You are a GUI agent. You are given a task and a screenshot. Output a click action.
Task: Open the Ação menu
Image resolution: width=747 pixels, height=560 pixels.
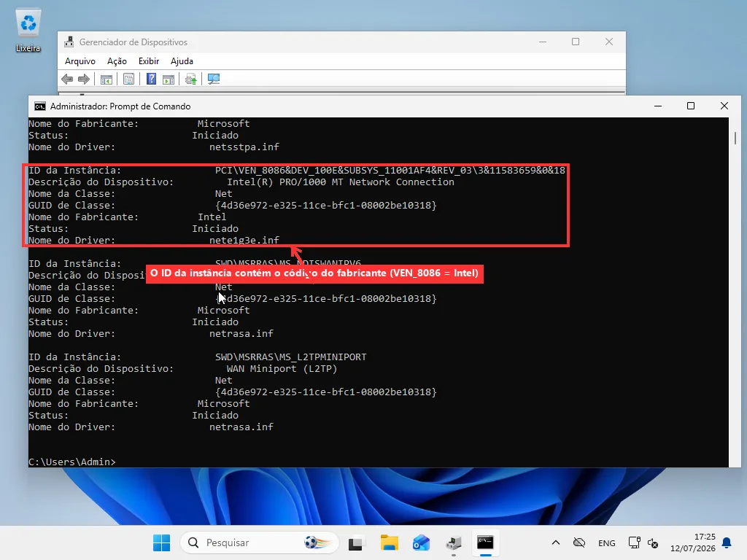click(117, 61)
